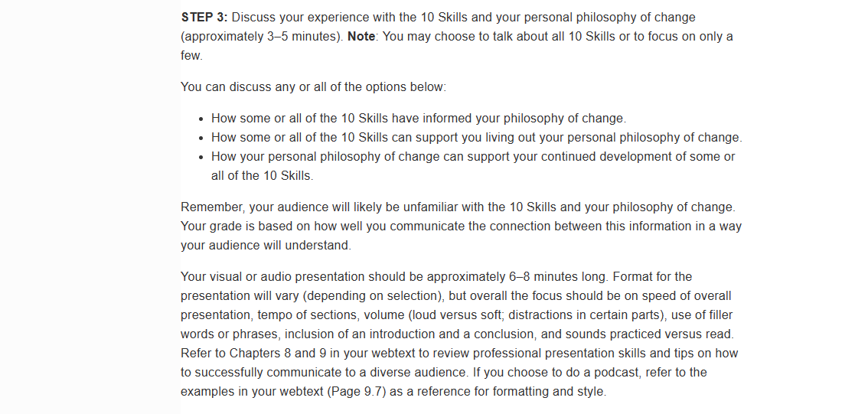The height and width of the screenshot is (414, 868).
Task: Click the "(Page 9.7)" reference text
Action: coord(357,391)
